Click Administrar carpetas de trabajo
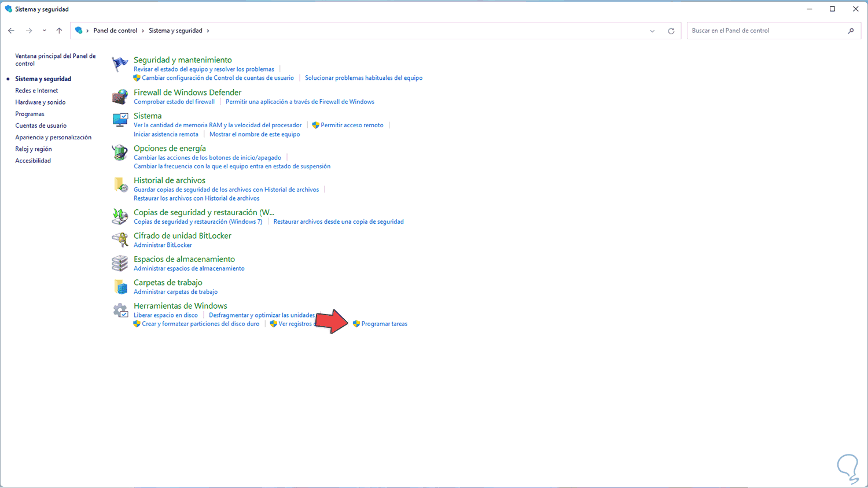 175,292
